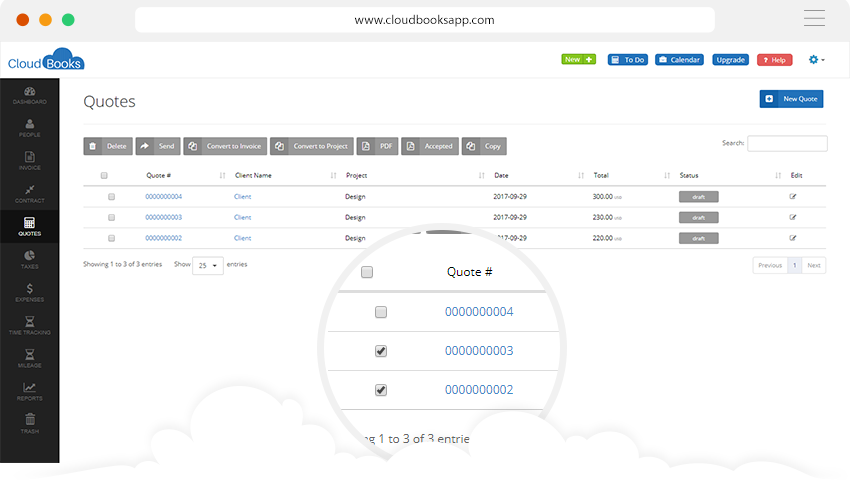The height and width of the screenshot is (480, 850).
Task: Click draft status of quote 0000000002
Action: pyautogui.click(x=699, y=238)
